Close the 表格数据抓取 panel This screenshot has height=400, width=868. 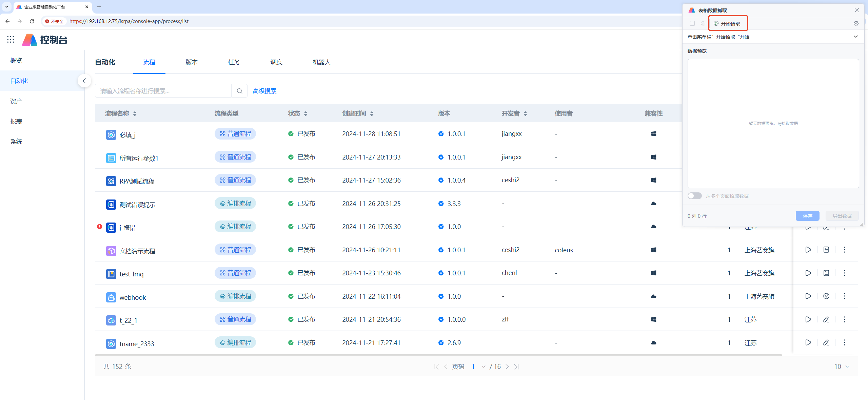[x=857, y=10]
